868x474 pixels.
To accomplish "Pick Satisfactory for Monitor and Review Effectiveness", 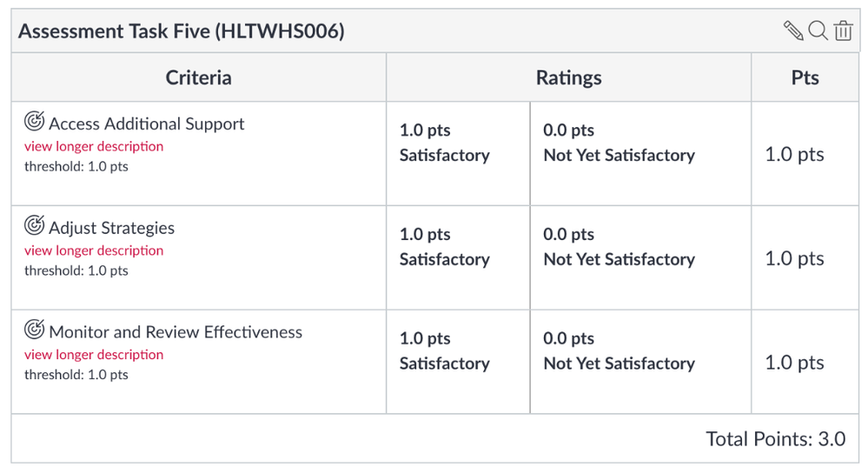I will point(458,362).
